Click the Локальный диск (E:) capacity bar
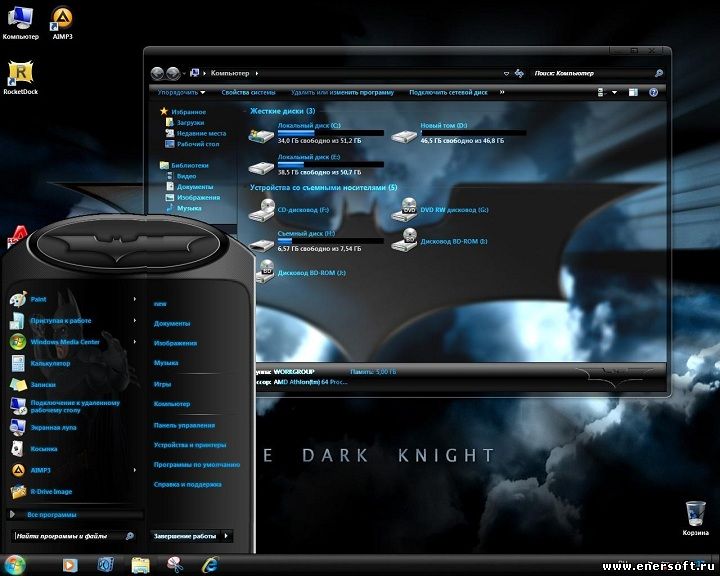The height and width of the screenshot is (576, 720). [x=331, y=164]
